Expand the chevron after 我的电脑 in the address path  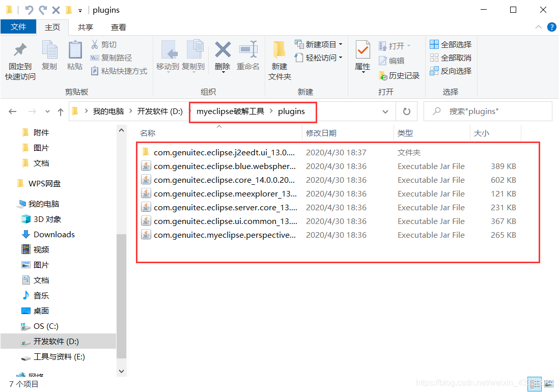pyautogui.click(x=130, y=111)
